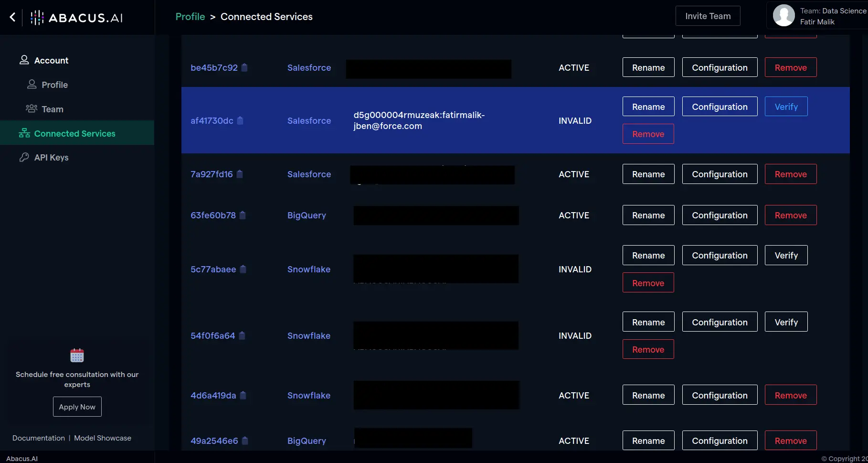This screenshot has width=868, height=463.
Task: Remove the 4d6a419da Snowflake connector
Action: pyautogui.click(x=791, y=395)
